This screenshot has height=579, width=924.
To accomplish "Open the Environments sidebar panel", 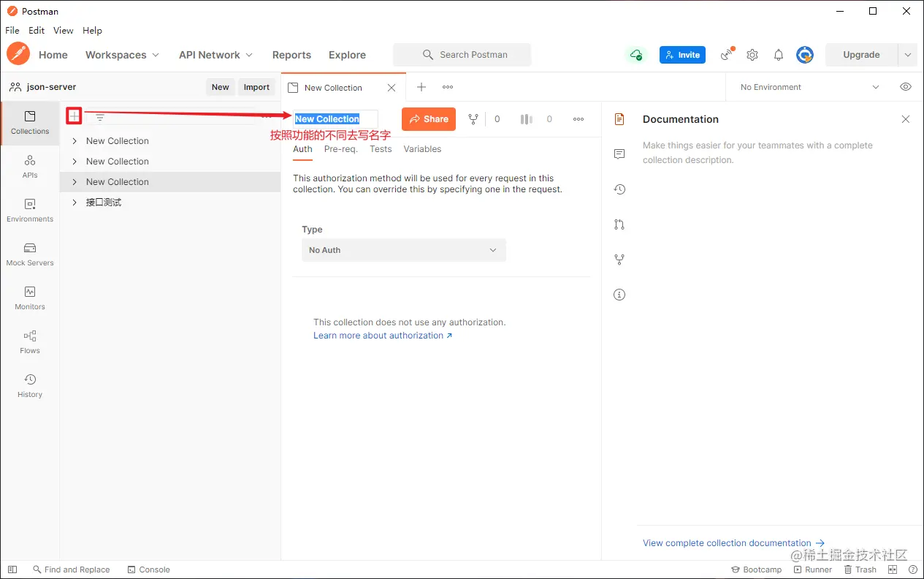I will (x=30, y=211).
